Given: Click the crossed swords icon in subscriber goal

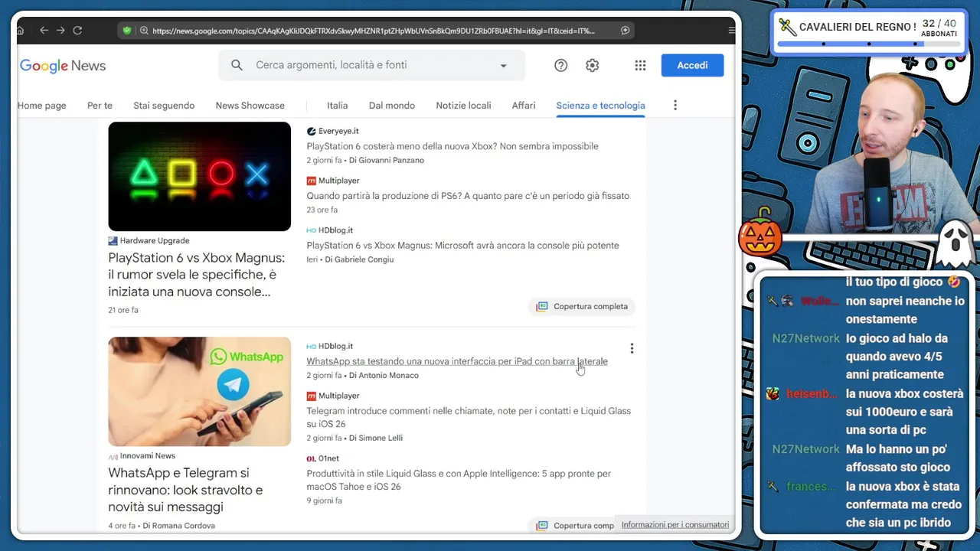Looking at the screenshot, I should coord(787,27).
